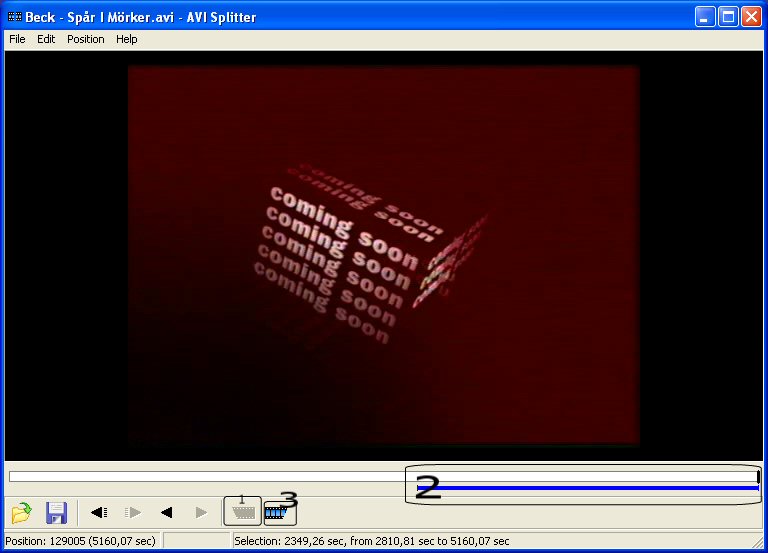Minimize the AVI Splitter window

(x=706, y=16)
